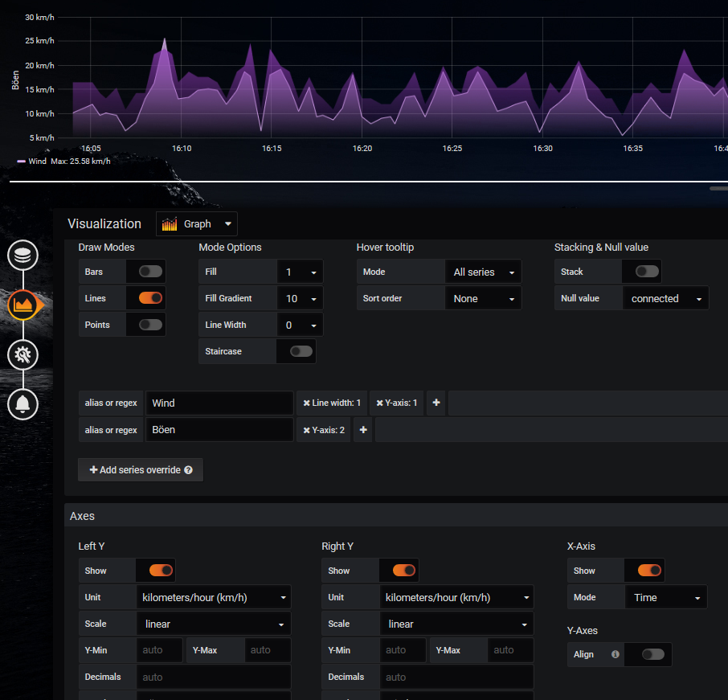Open the Queries tab database icon
728x700 pixels.
23,256
